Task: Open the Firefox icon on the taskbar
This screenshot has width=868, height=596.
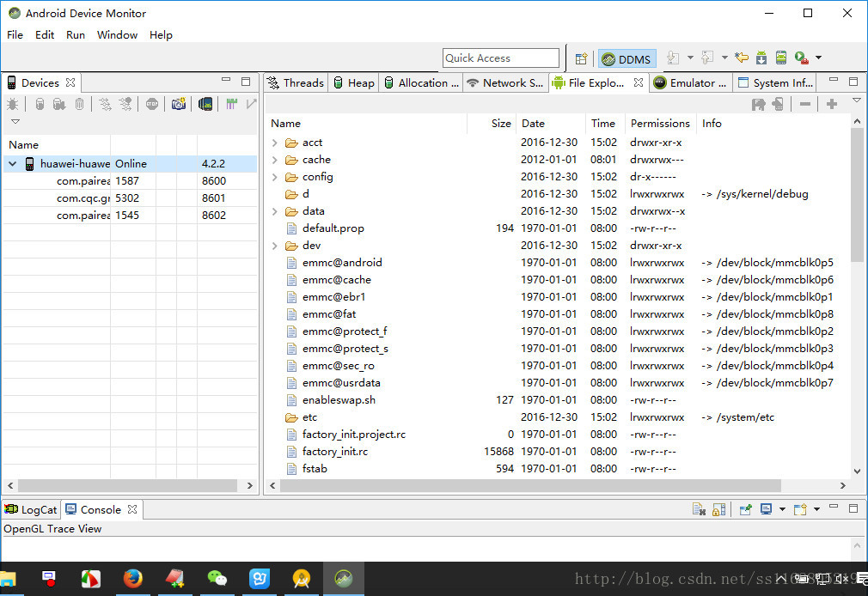Action: click(132, 579)
